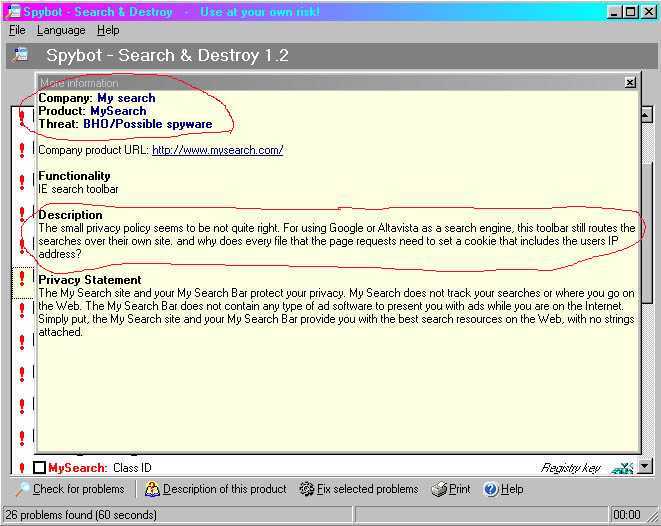Viewport: 661px width, 526px height.
Task: Click the vertical scrollbar thumb of the results list
Action: pos(647,232)
